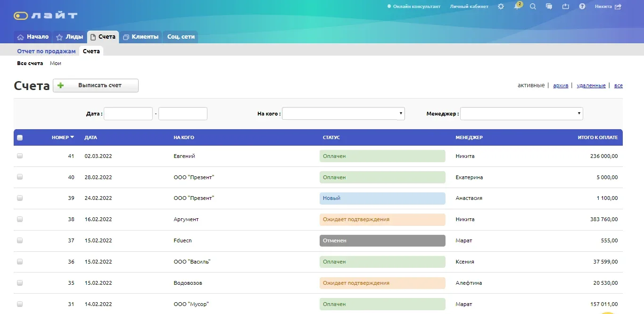View удаленные invoices link
Image resolution: width=644 pixels, height=314 pixels.
click(x=591, y=85)
